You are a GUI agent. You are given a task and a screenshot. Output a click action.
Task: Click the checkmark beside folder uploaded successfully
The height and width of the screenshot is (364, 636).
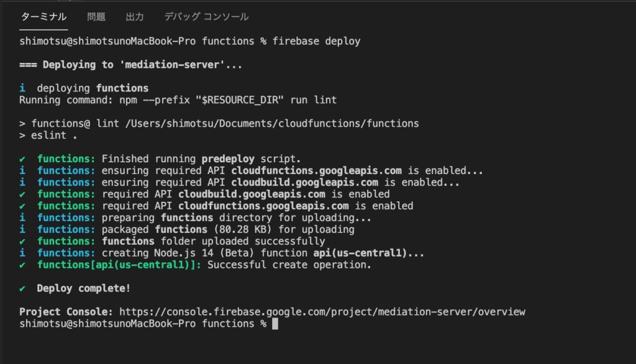pos(22,242)
